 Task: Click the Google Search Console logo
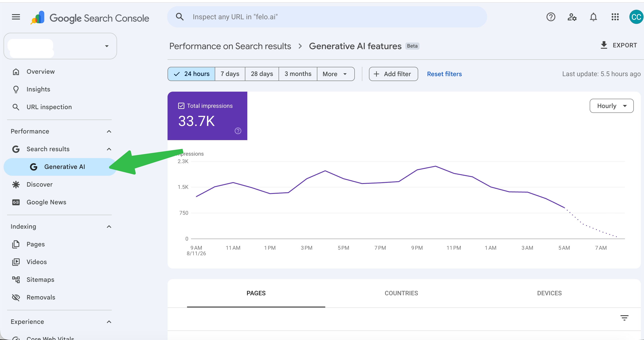click(x=90, y=18)
